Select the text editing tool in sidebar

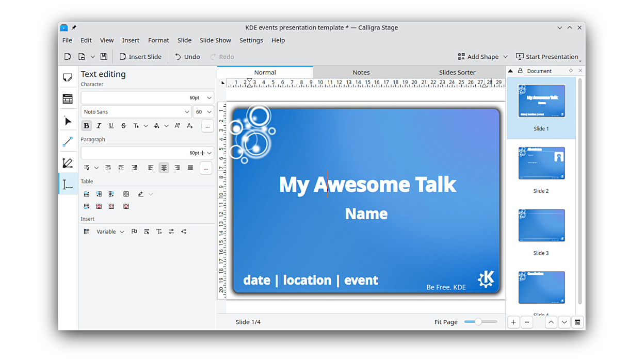[x=68, y=185]
